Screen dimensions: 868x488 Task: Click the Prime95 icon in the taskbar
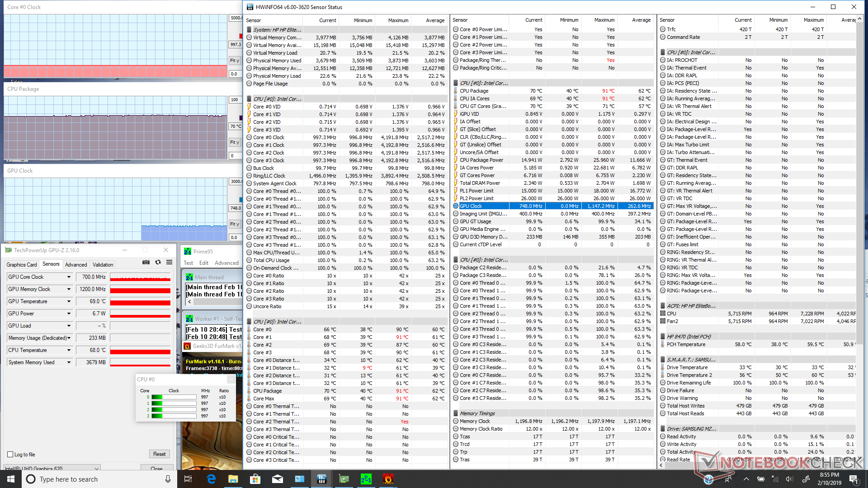(x=366, y=479)
